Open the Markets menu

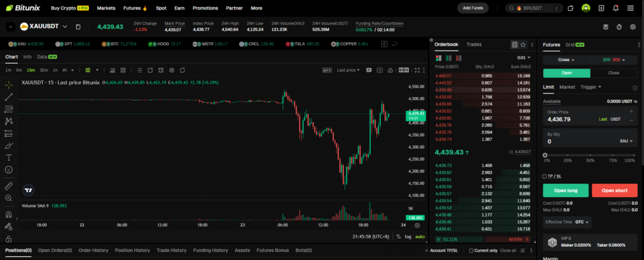(106, 8)
